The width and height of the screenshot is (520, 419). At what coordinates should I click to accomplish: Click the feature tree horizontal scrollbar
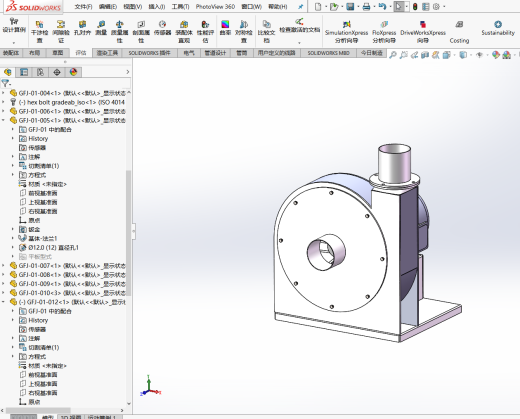coord(38,410)
